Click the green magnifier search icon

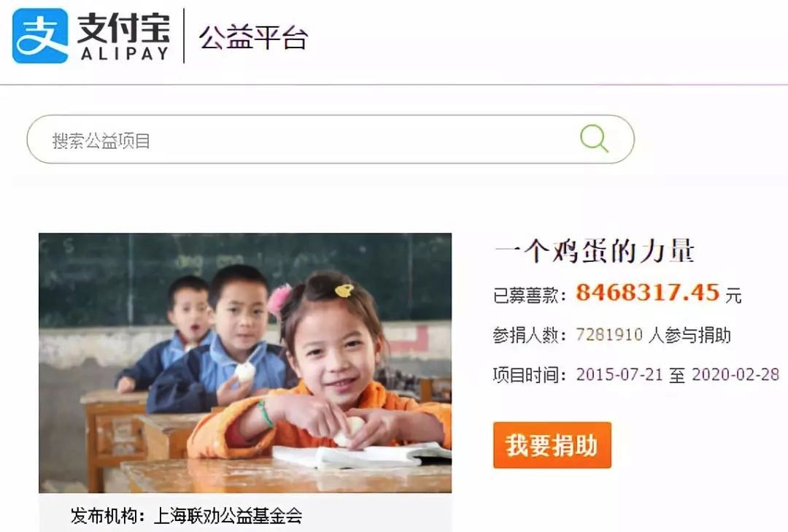point(594,138)
